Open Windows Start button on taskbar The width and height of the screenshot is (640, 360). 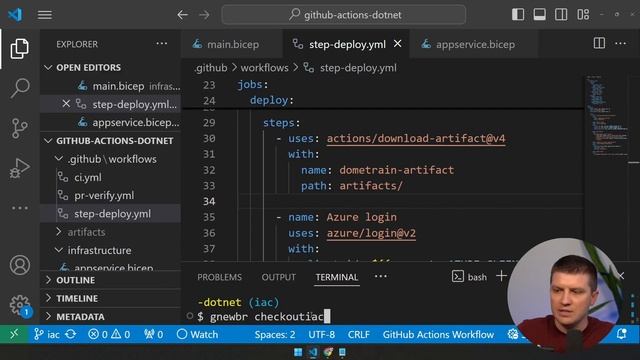pos(298,352)
